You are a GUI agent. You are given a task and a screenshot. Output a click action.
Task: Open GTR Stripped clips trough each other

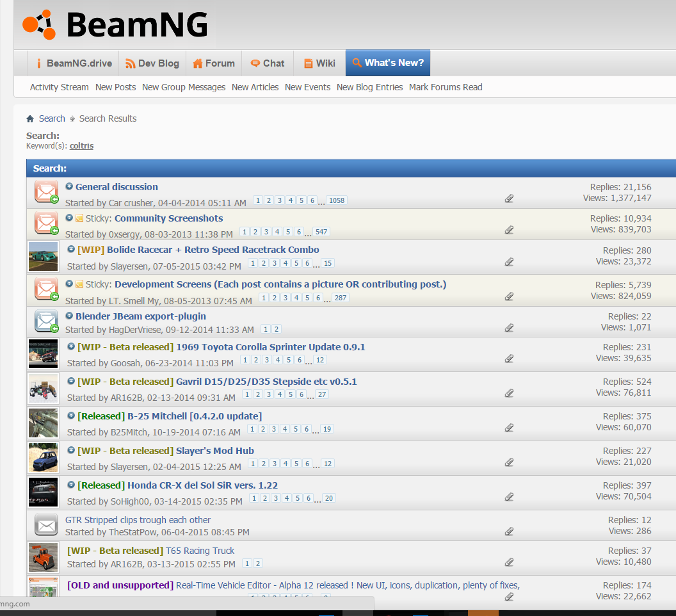(x=138, y=520)
